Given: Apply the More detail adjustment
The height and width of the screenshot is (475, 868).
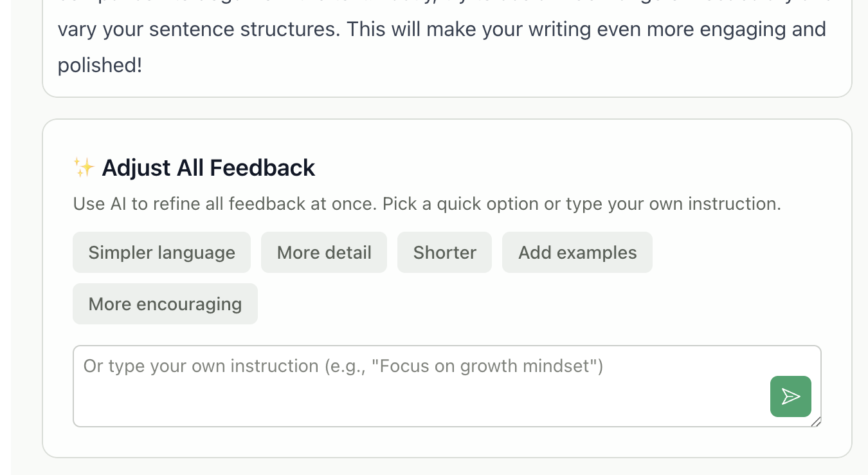Looking at the screenshot, I should pyautogui.click(x=323, y=252).
